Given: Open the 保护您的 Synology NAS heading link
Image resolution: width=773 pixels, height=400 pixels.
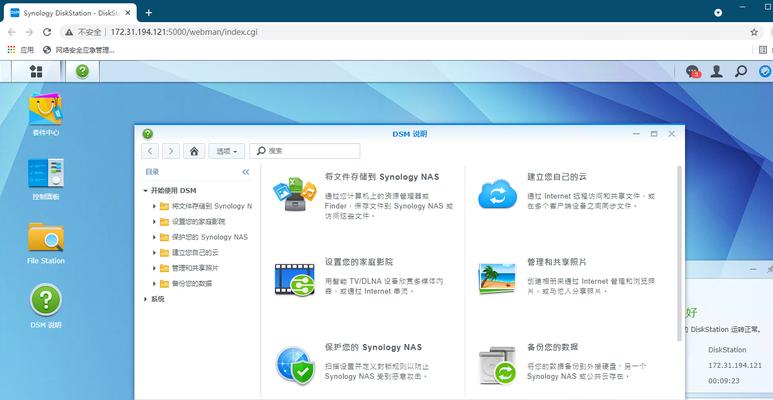Looking at the screenshot, I should point(373,347).
